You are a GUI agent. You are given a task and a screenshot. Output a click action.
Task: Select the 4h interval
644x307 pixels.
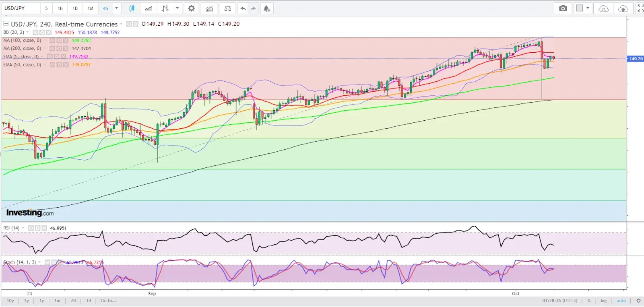pyautogui.click(x=105, y=8)
